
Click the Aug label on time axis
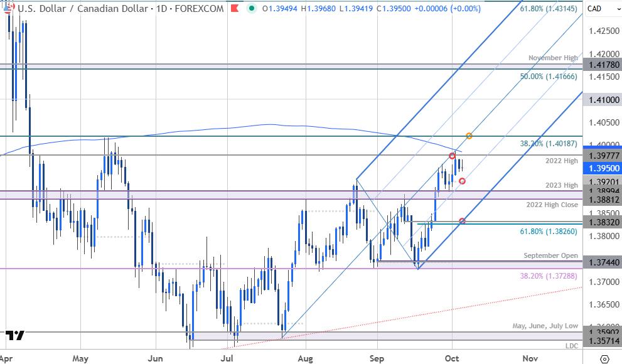pyautogui.click(x=305, y=358)
